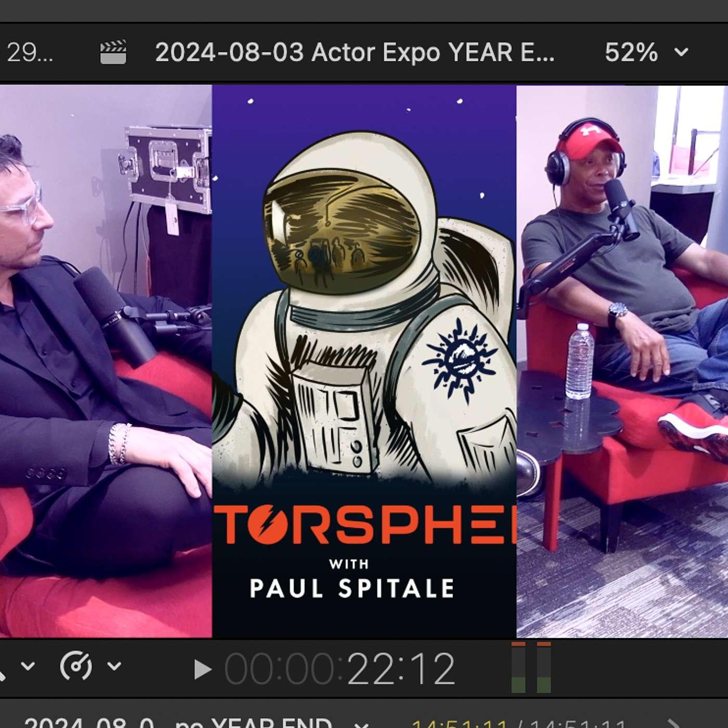Screen dimensions: 728x728
Task: Click the PAUL SPITALE title in viewer
Action: (x=352, y=589)
